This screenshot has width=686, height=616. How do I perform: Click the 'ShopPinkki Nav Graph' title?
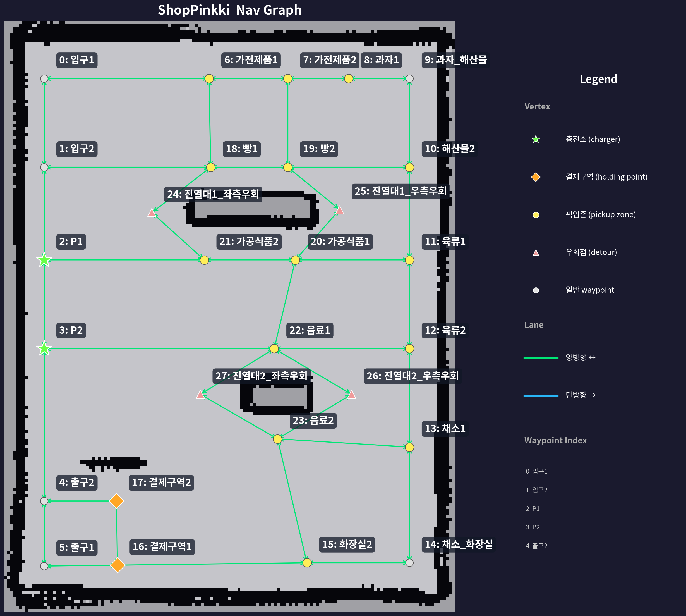(230, 10)
